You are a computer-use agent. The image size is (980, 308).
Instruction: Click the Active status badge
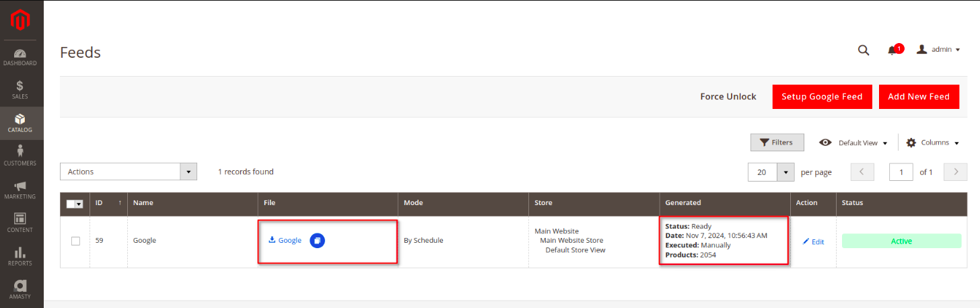[x=901, y=241]
